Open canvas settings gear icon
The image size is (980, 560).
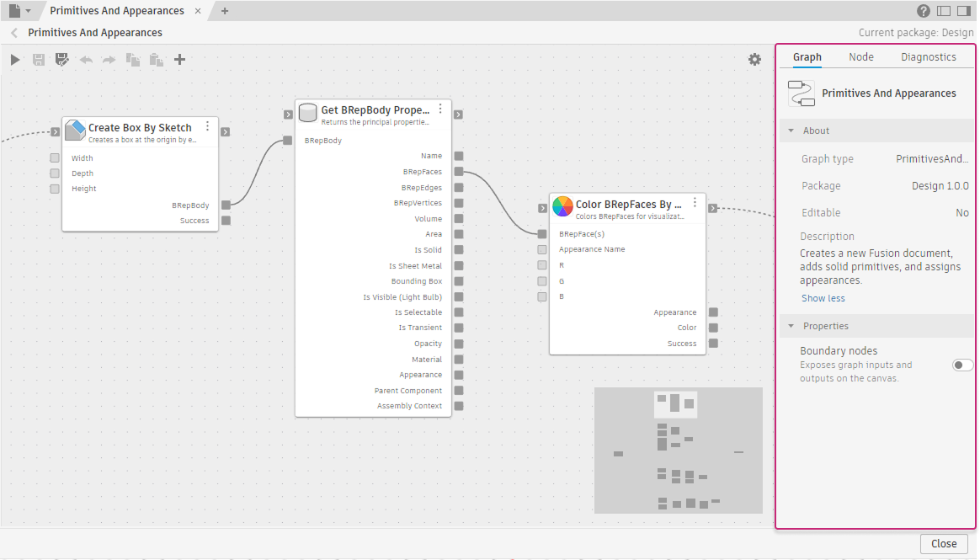pyautogui.click(x=755, y=60)
